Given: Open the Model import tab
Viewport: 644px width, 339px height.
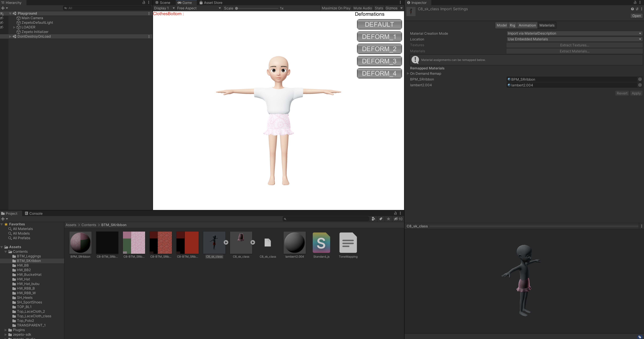Looking at the screenshot, I should [x=501, y=25].
